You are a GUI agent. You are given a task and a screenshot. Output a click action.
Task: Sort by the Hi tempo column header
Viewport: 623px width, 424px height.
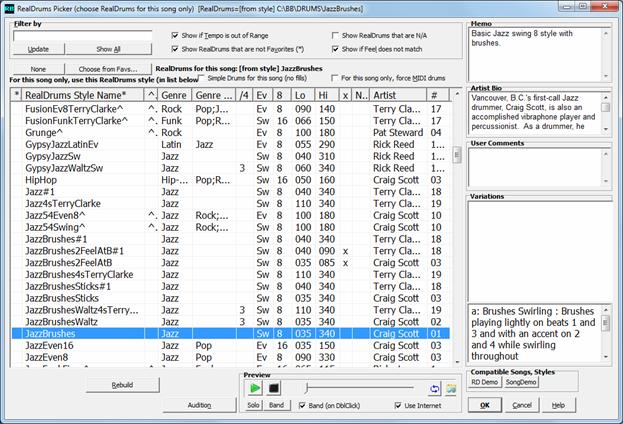[x=326, y=95]
